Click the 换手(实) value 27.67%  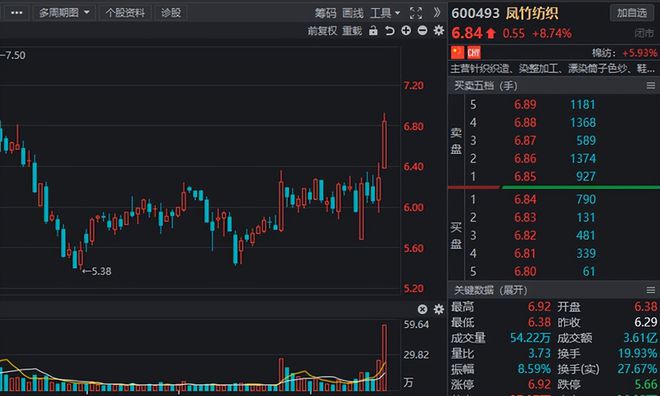[637, 369]
